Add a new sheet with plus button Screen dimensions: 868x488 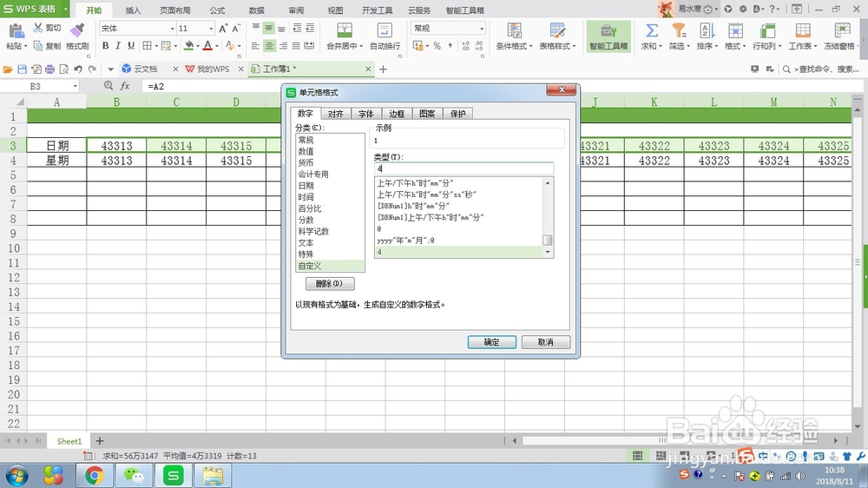[x=100, y=441]
